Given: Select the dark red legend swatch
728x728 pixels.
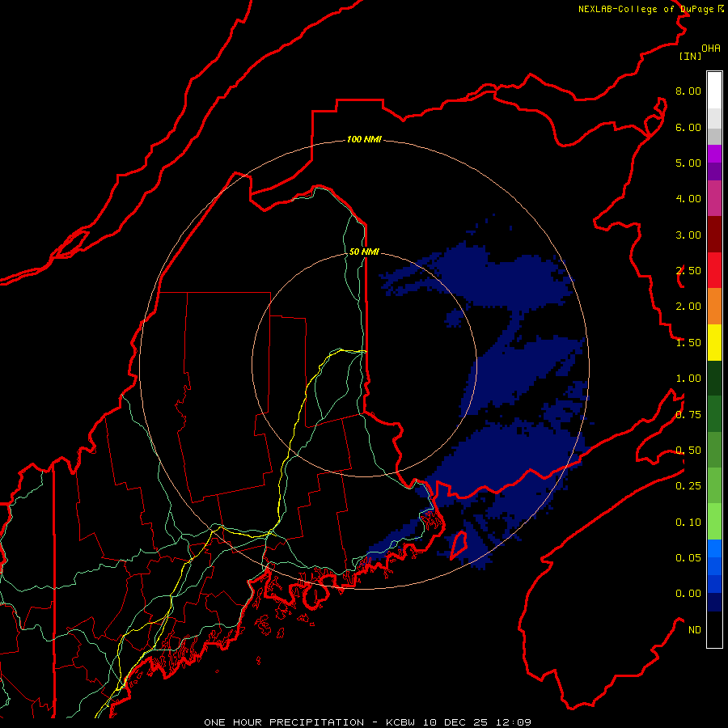Looking at the screenshot, I should pos(714,235).
